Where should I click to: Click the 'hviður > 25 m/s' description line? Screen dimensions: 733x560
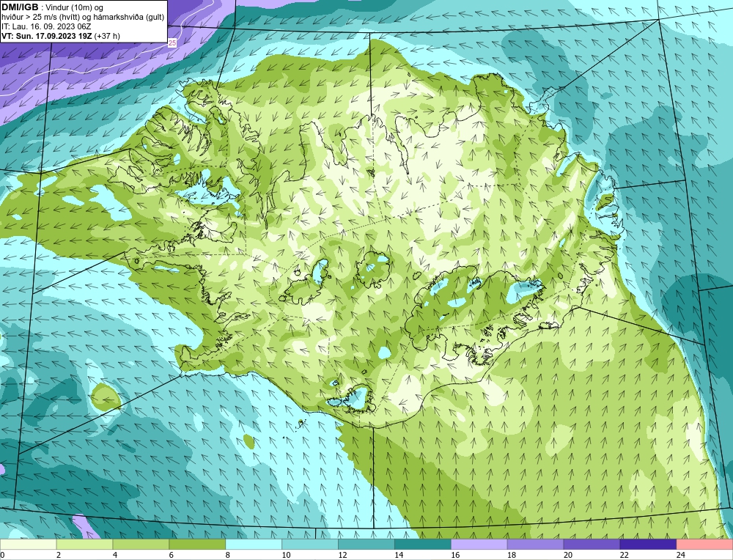pos(83,18)
